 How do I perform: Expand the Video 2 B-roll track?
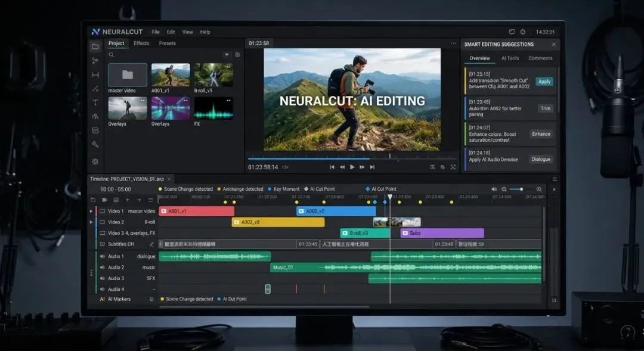point(91,222)
